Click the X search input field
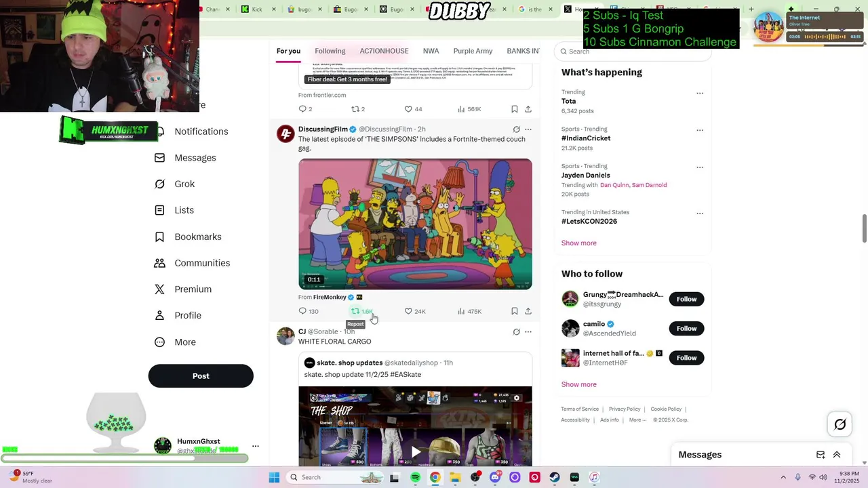Image resolution: width=868 pixels, height=488 pixels. click(x=633, y=52)
